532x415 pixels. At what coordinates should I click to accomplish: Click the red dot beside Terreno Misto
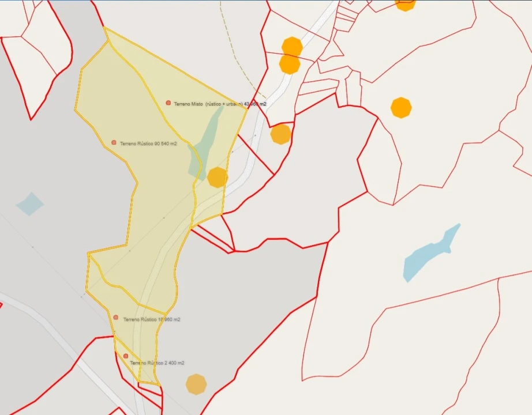(168, 103)
